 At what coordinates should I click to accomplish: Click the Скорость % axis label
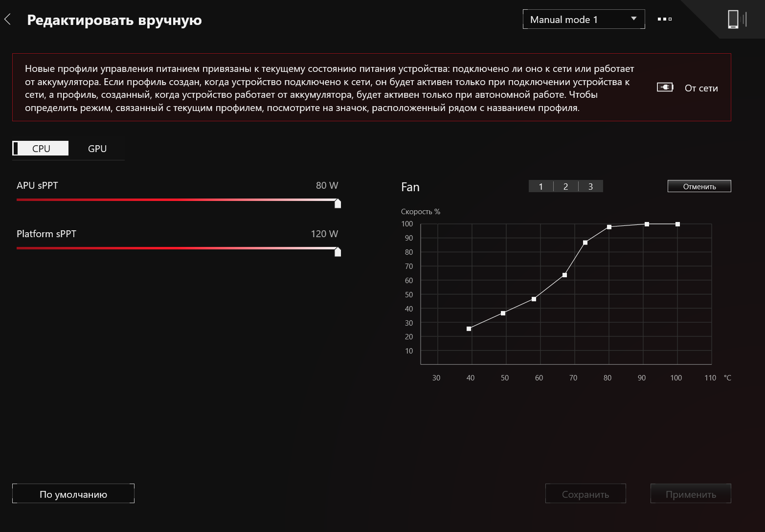[x=421, y=212]
